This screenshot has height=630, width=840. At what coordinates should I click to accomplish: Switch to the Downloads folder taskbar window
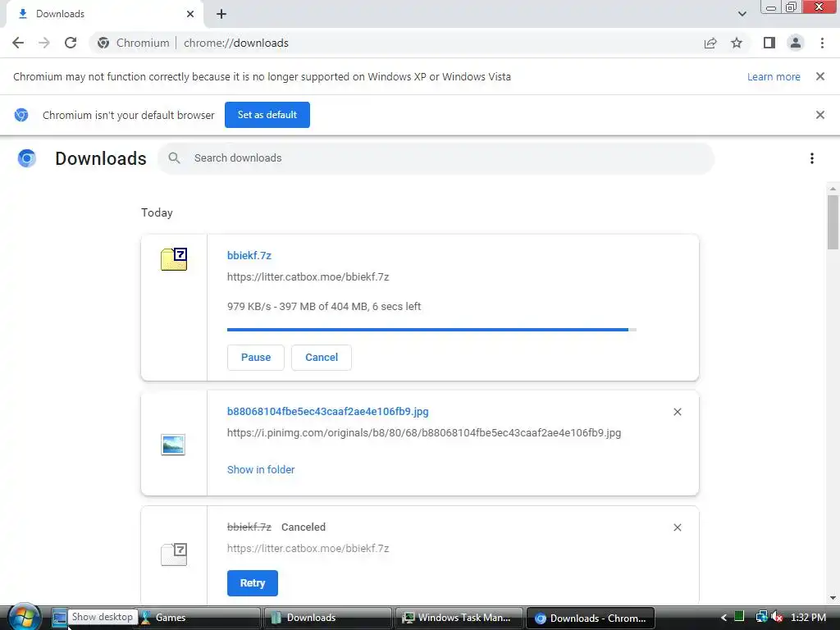coord(327,618)
